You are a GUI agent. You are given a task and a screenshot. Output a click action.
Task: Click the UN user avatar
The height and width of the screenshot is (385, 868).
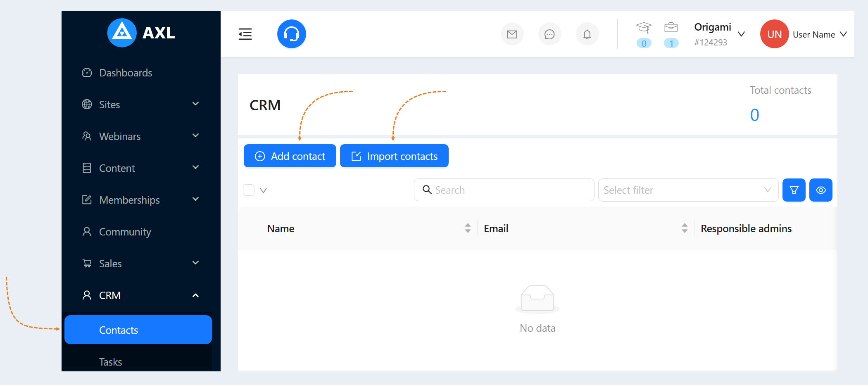775,34
